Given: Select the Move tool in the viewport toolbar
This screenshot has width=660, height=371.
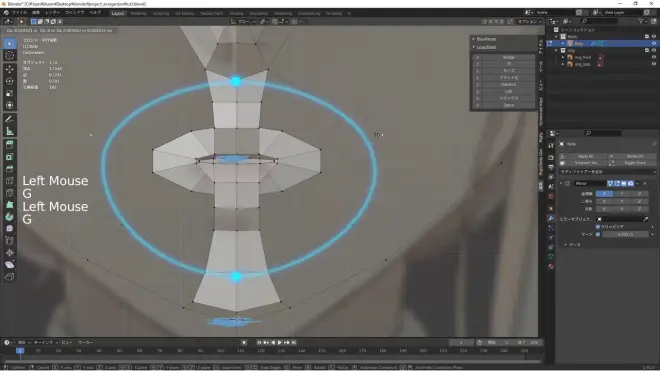Looking at the screenshot, I should 10,69.
